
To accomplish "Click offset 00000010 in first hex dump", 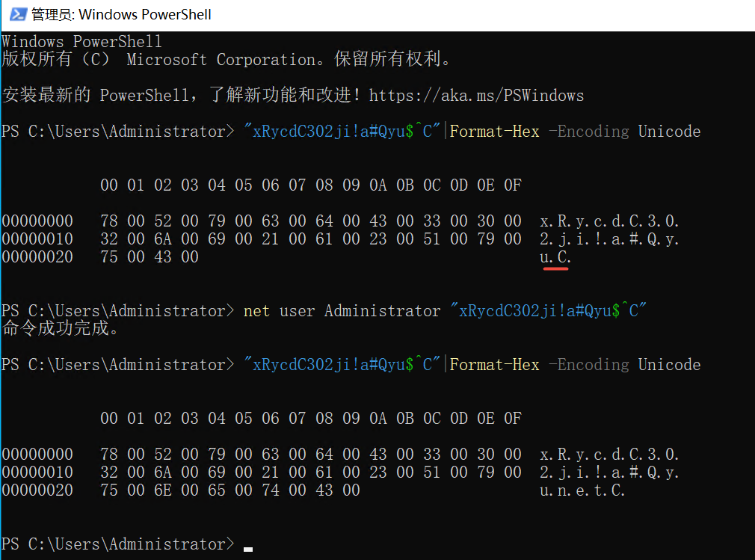I will tap(37, 239).
